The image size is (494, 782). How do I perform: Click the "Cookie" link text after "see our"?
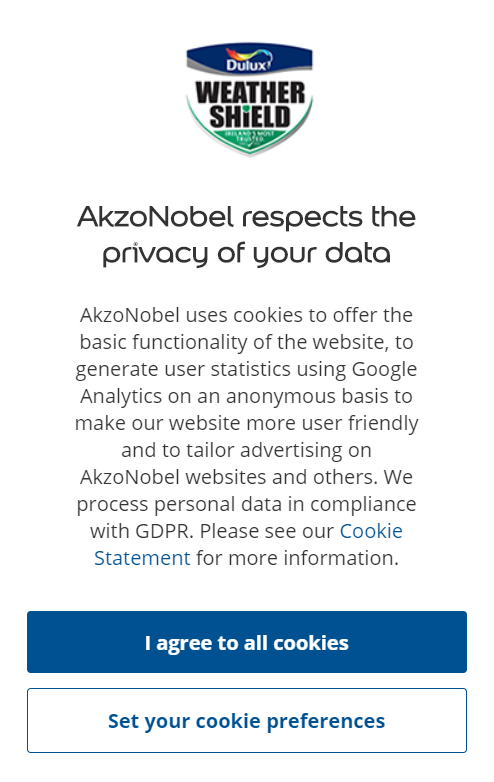(x=371, y=531)
